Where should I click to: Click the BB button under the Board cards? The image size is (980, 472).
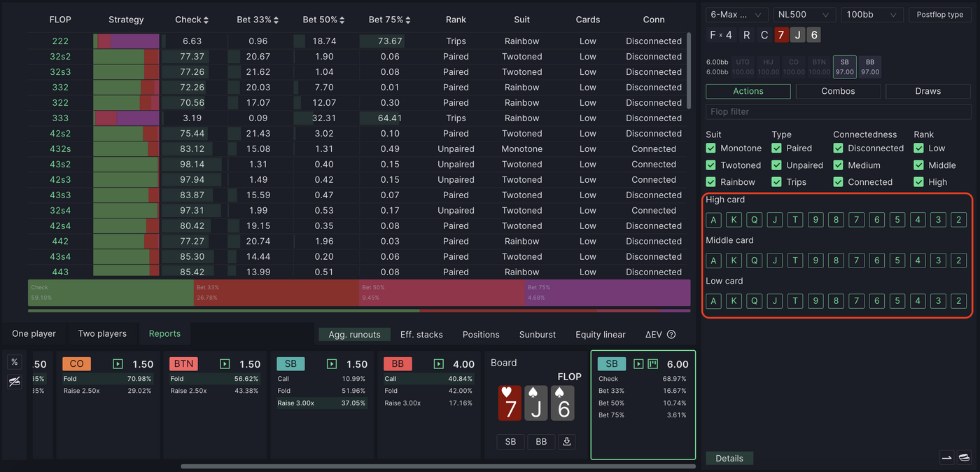coord(541,442)
